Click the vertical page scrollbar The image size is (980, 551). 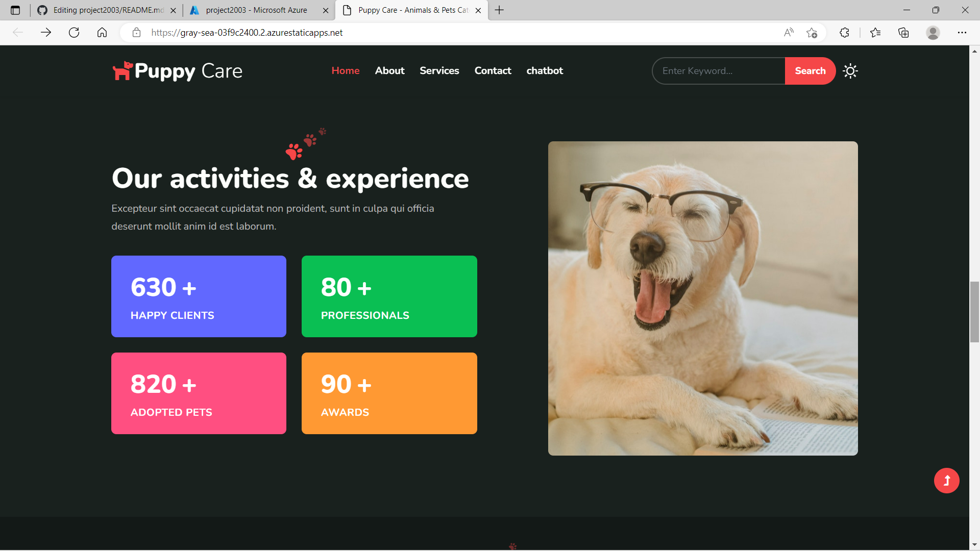(974, 312)
